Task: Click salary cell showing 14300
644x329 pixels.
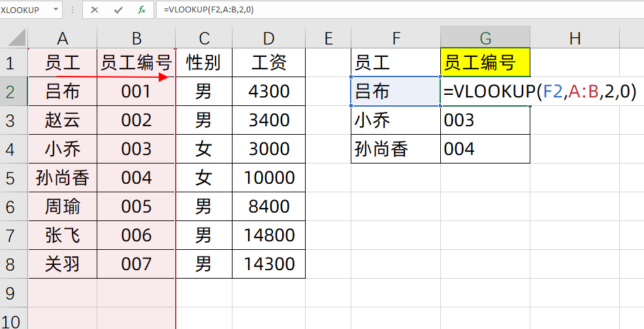Action: click(268, 264)
